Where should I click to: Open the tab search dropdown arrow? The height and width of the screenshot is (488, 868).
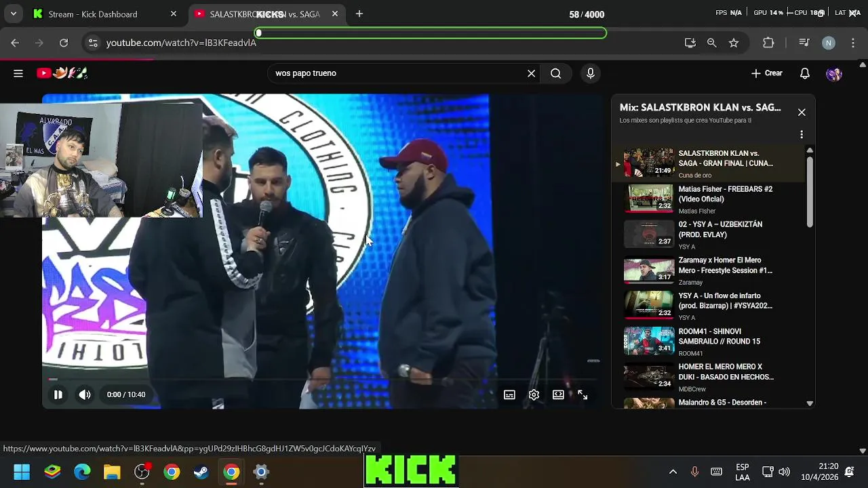[x=13, y=14]
